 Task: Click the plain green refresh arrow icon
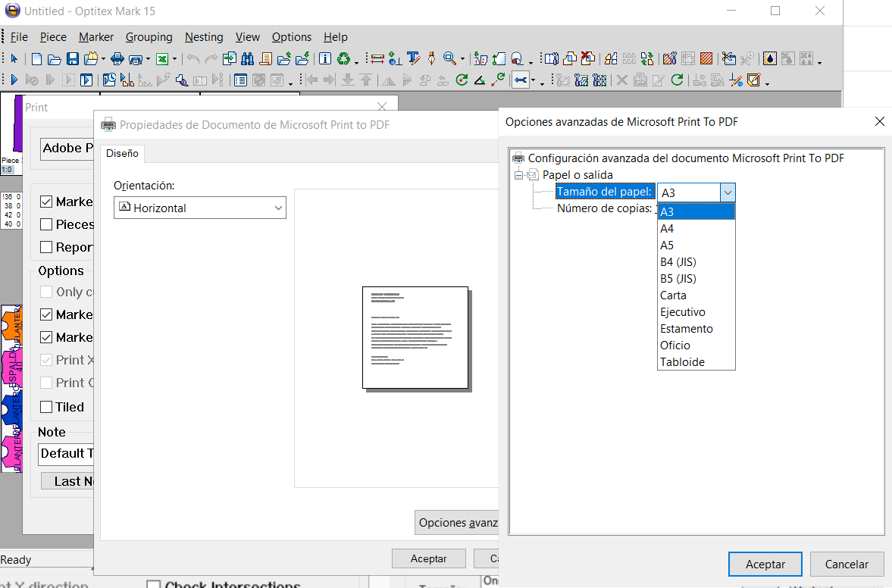(x=677, y=80)
